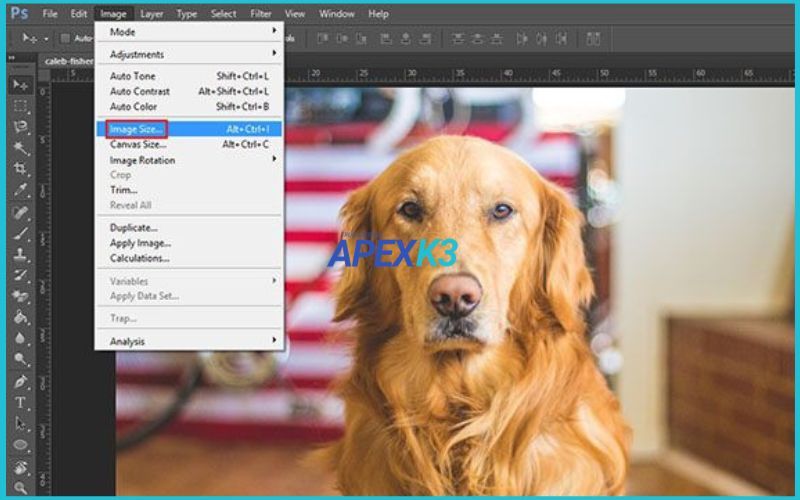Toggle the Auto-Select checkbox
The width and height of the screenshot is (800, 500).
66,38
